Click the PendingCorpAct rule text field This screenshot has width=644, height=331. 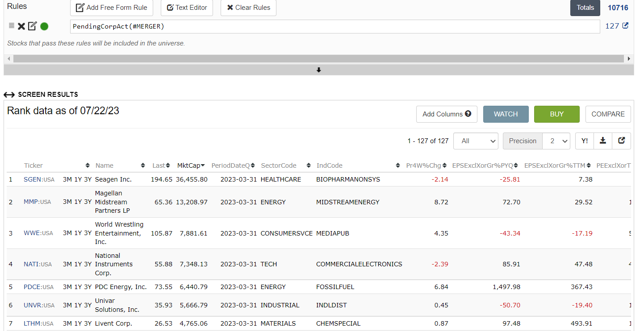[335, 26]
